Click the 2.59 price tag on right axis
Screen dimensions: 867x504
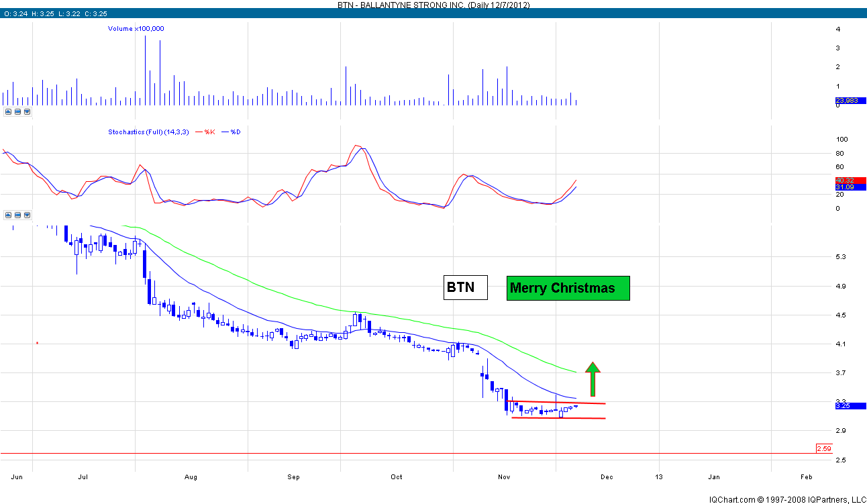click(x=823, y=448)
